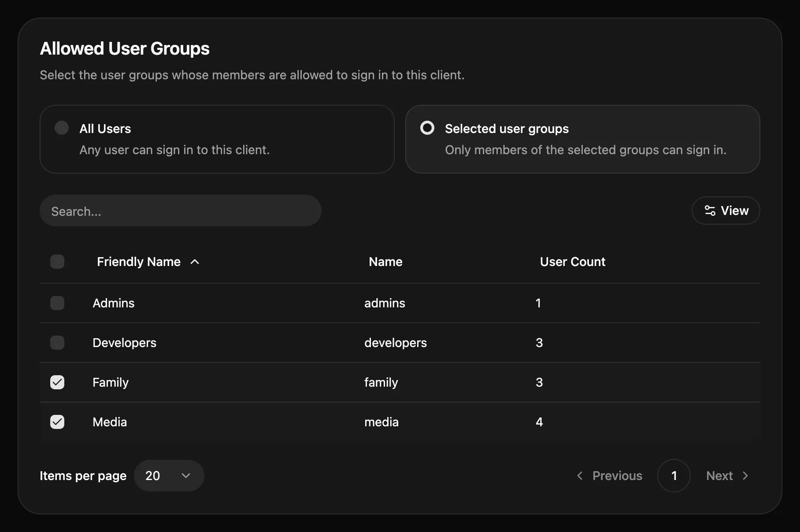
Task: Check the Developers group checkbox
Action: coord(57,343)
